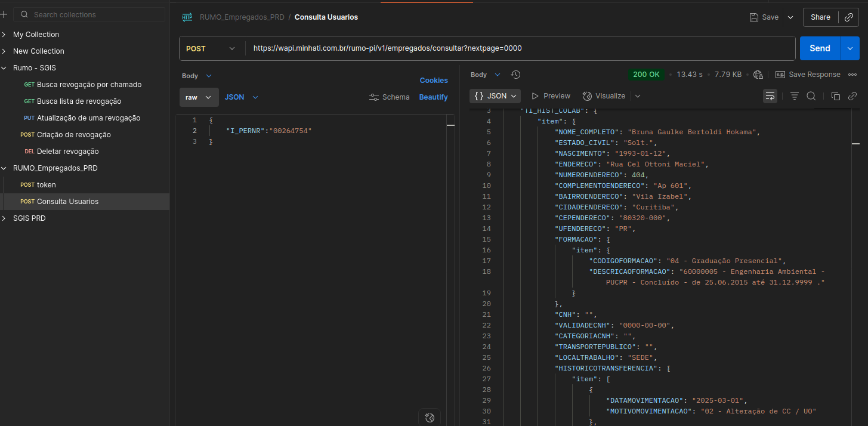The height and width of the screenshot is (426, 868).
Task: Click the copy link icon beside Share
Action: point(848,17)
